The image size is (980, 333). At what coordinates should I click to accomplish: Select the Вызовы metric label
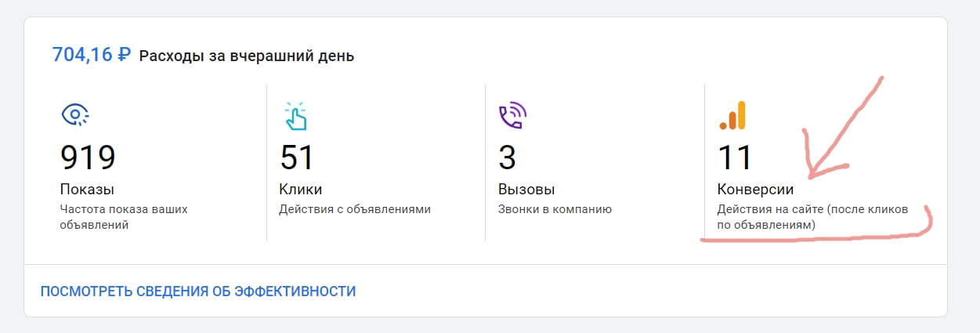point(526,190)
